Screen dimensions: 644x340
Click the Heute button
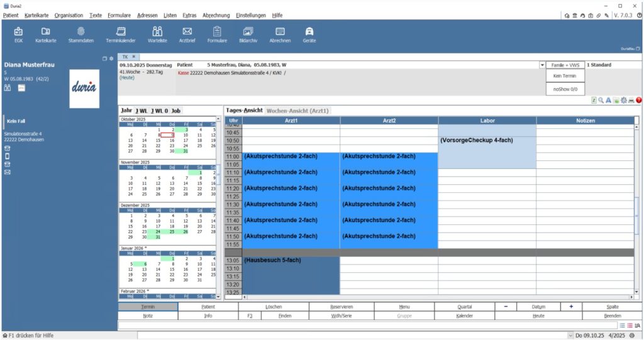pyautogui.click(x=538, y=315)
